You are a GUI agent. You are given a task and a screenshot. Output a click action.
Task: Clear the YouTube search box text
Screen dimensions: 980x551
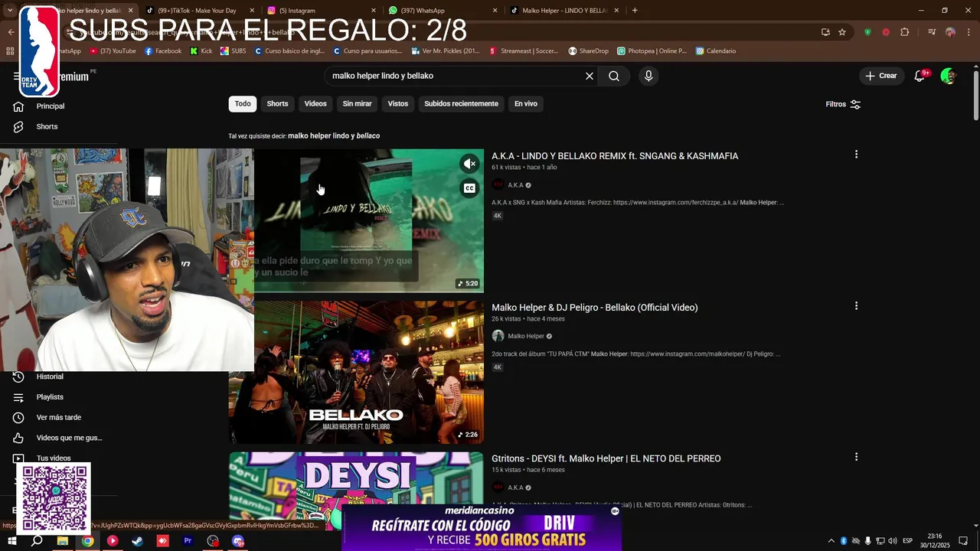click(x=589, y=76)
